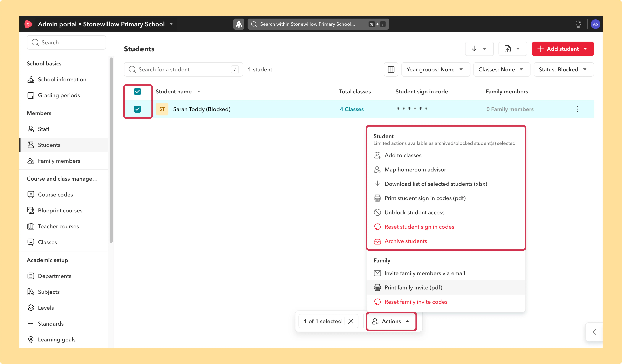Choose Add to classes
This screenshot has height=364, width=622.
click(446, 155)
